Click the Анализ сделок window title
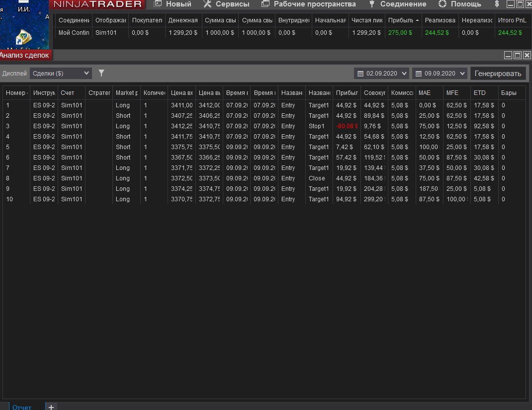Image resolution: width=532 pixels, height=410 pixels. (x=24, y=55)
